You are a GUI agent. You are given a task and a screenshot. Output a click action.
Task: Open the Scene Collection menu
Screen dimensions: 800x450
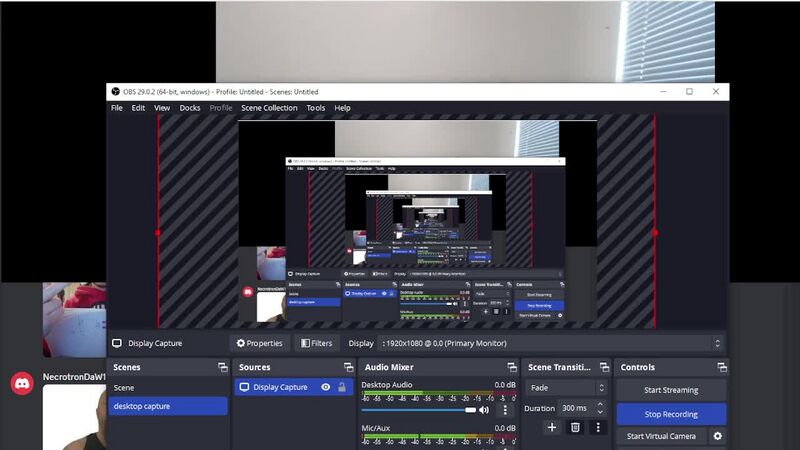click(269, 108)
